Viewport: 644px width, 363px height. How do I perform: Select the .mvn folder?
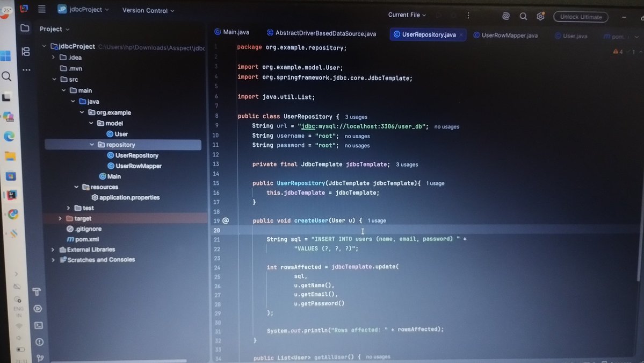71,68
